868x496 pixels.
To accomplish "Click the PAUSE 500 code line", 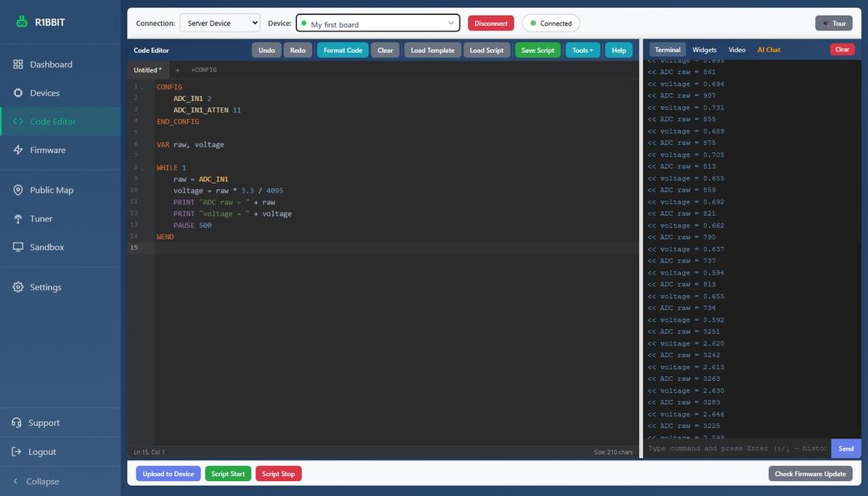I will tap(192, 226).
